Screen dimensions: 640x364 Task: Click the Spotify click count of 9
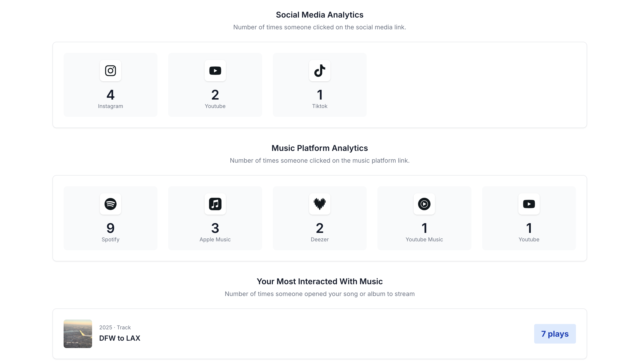coord(110,228)
